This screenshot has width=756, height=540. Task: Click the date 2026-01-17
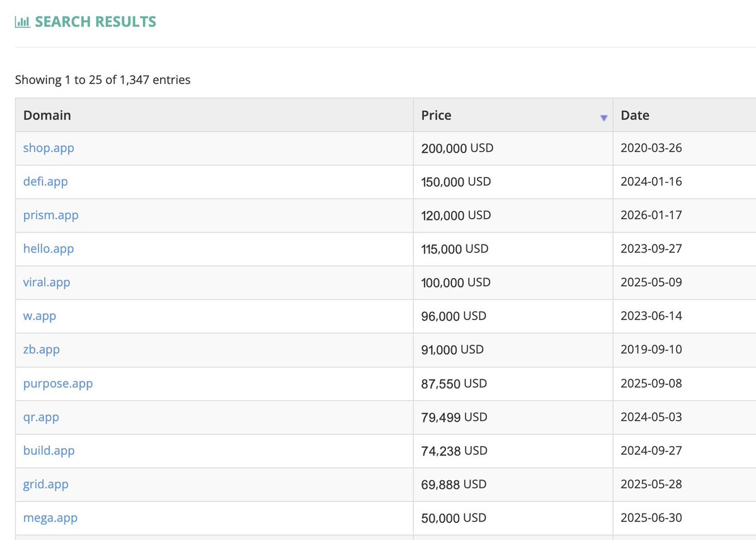point(651,215)
